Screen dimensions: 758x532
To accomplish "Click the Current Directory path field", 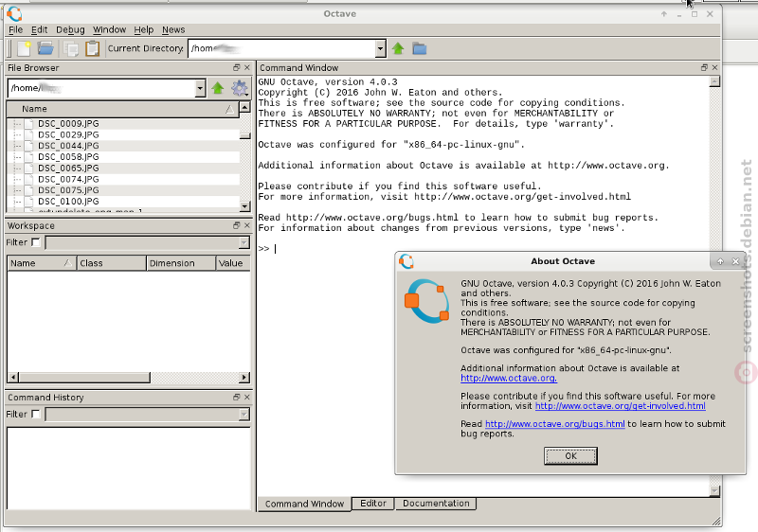I will (281, 48).
